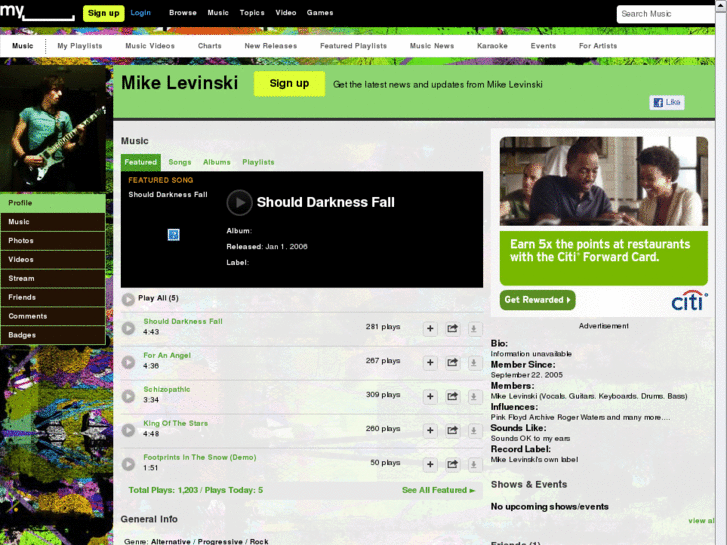
Task: Add For An Angel with plus icon
Action: click(x=430, y=362)
